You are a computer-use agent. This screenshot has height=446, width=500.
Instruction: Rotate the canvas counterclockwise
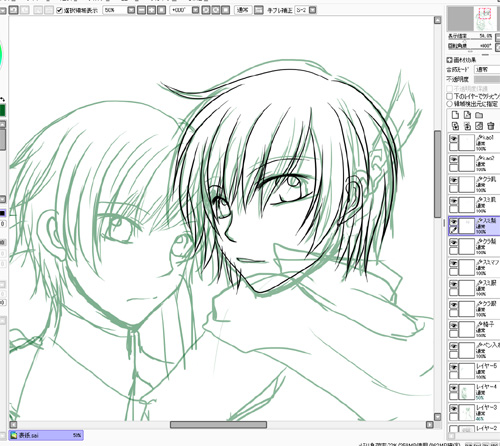click(x=206, y=10)
